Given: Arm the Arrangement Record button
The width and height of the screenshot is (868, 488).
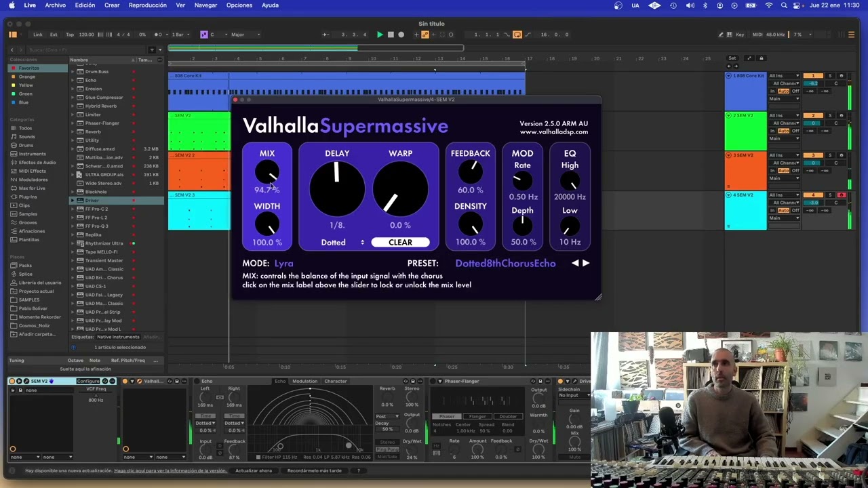Looking at the screenshot, I should 401,35.
